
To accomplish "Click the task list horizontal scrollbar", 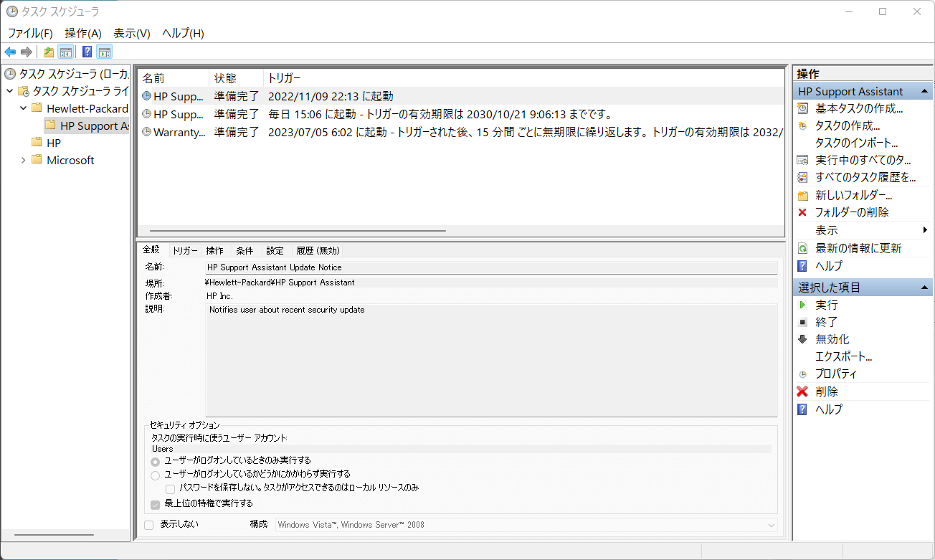I will 298,231.
